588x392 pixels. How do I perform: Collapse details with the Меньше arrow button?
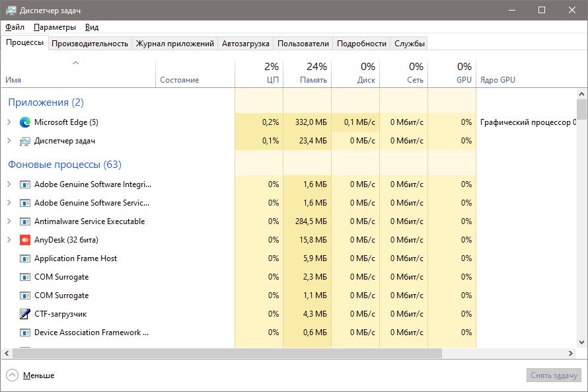(x=13, y=375)
